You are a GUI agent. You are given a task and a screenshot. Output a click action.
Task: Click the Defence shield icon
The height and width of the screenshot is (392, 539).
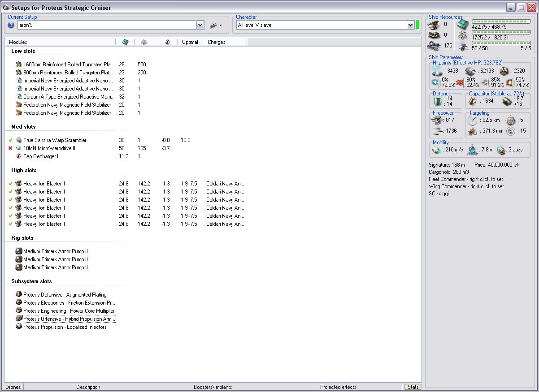437,101
